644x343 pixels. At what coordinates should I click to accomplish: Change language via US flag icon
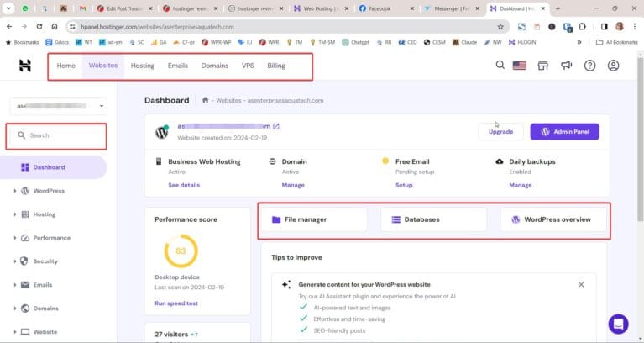pos(519,66)
